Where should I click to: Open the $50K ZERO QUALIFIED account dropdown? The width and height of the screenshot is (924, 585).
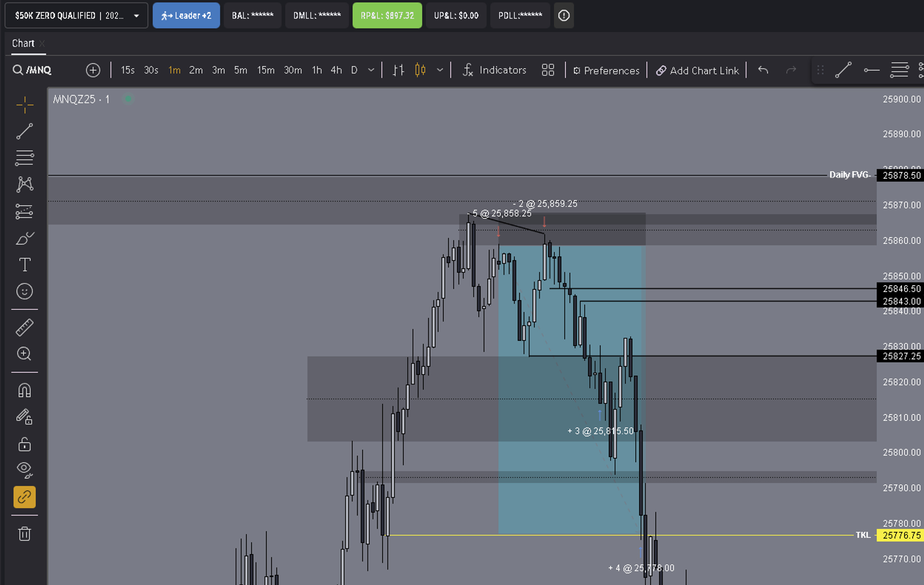click(76, 15)
